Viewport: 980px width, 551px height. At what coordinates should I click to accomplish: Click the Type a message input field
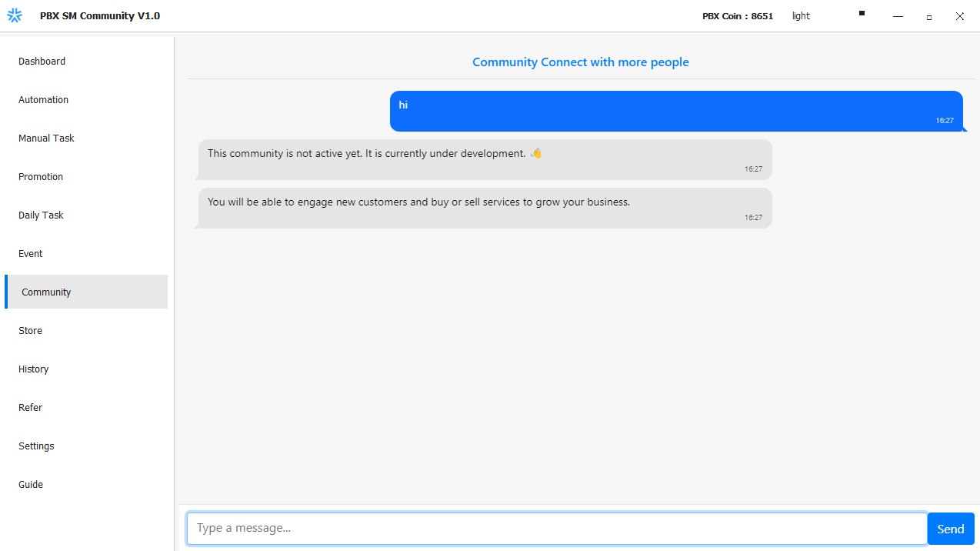[556, 529]
